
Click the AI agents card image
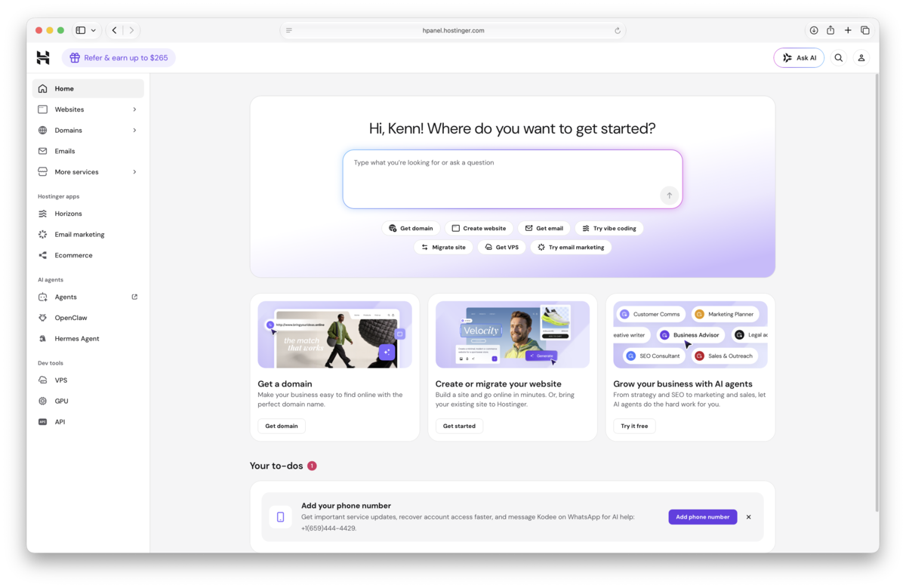[690, 334]
